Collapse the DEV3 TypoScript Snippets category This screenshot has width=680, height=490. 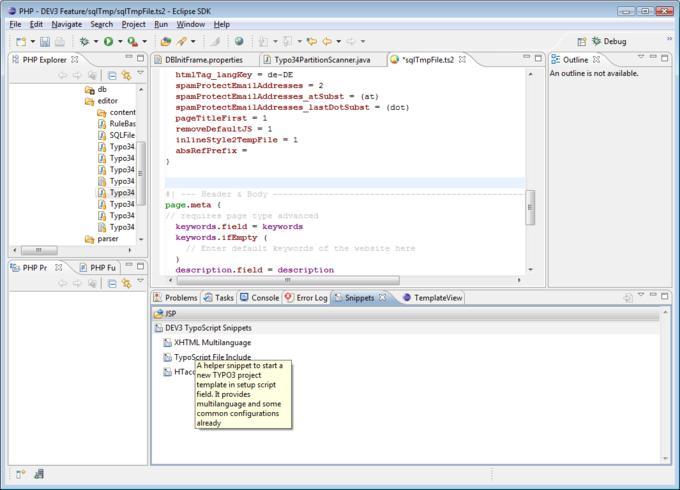pos(405,328)
